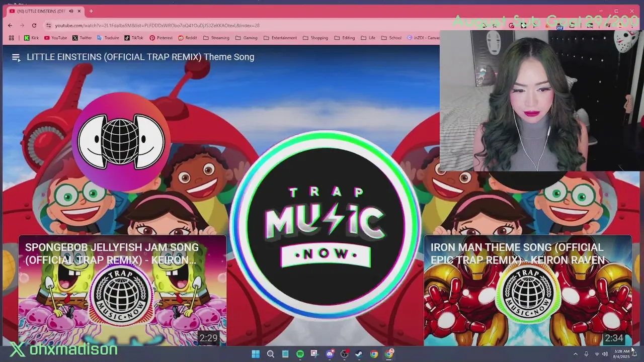Screen dimensions: 644x362
Task: Click the Trap Music Now channel avatar
Action: (x=121, y=142)
